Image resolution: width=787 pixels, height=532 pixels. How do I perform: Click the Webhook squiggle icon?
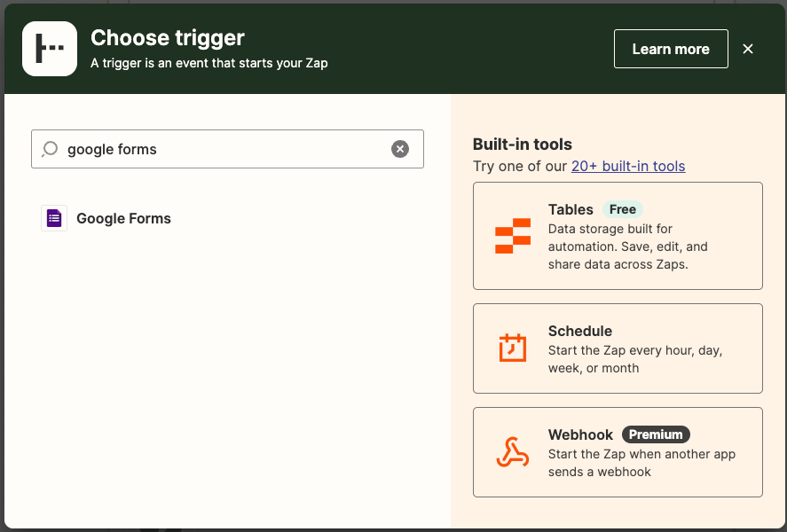click(512, 452)
